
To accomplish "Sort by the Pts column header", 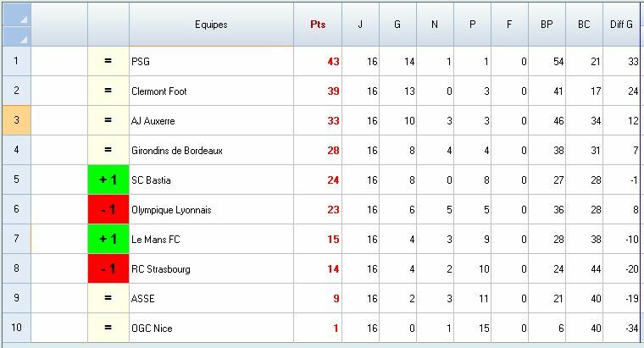I will (x=318, y=25).
